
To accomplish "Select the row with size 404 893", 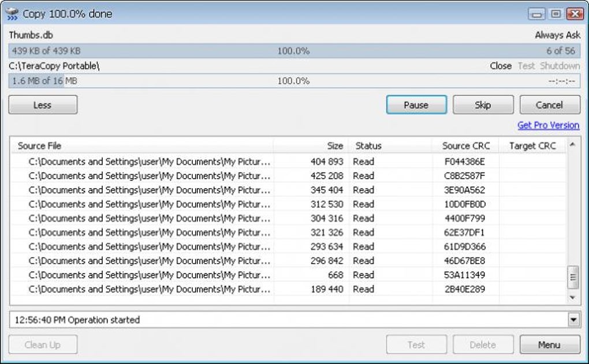I will (289, 162).
